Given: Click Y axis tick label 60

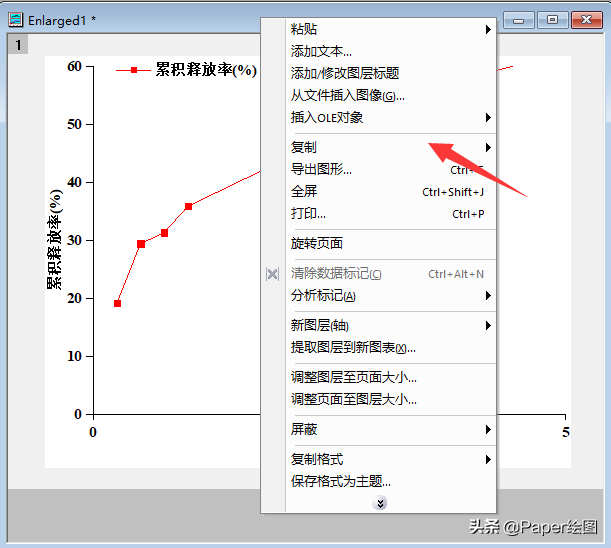Looking at the screenshot, I should [74, 67].
